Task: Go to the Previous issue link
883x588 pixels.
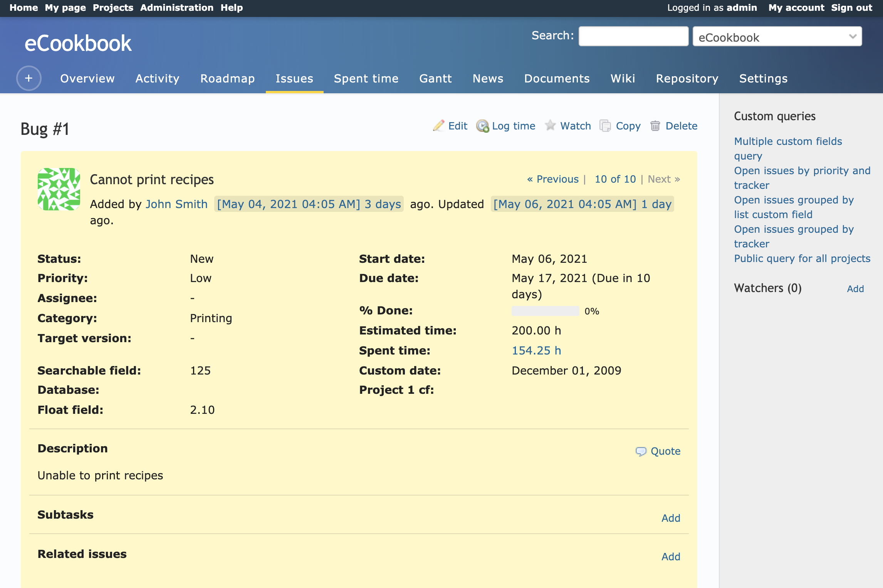Action: coord(553,179)
